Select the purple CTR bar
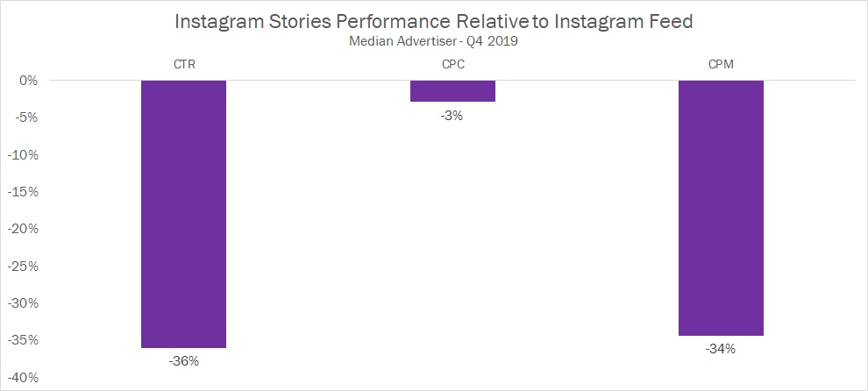Screen dimensions: 868x391 [184, 214]
